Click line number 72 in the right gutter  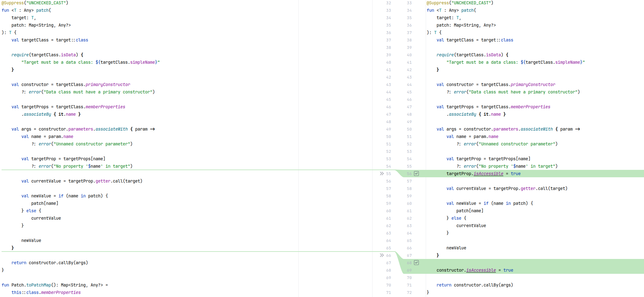pyautogui.click(x=409, y=292)
